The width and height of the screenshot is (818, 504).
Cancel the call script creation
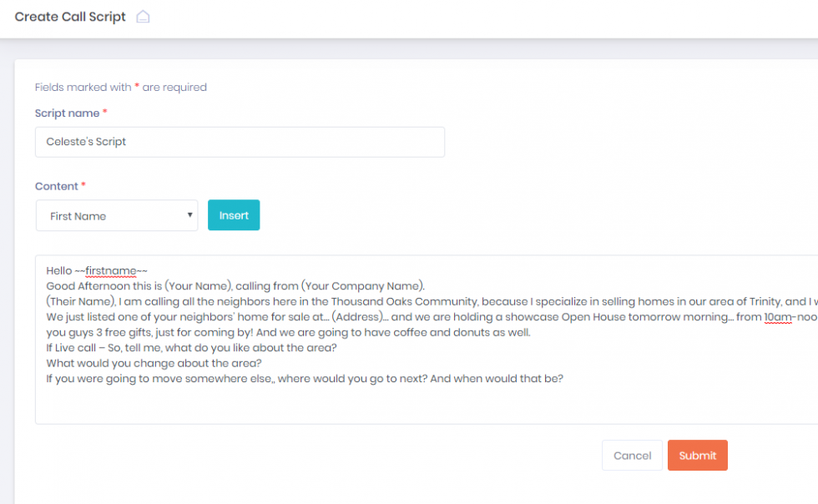click(x=632, y=455)
